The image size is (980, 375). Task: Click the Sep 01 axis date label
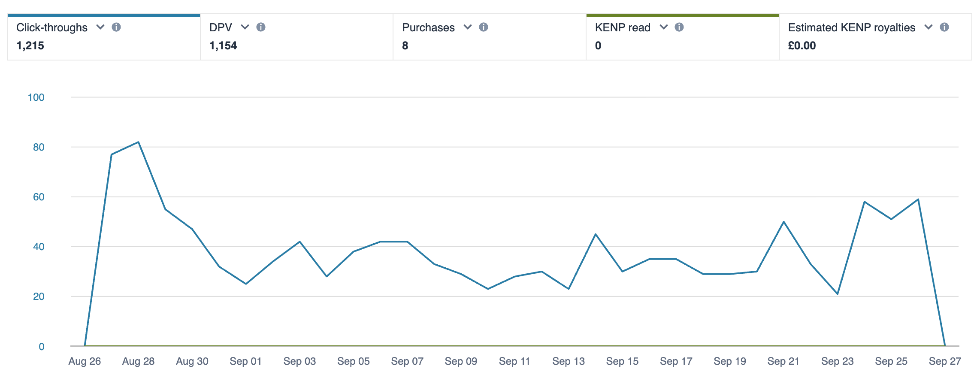point(245,361)
